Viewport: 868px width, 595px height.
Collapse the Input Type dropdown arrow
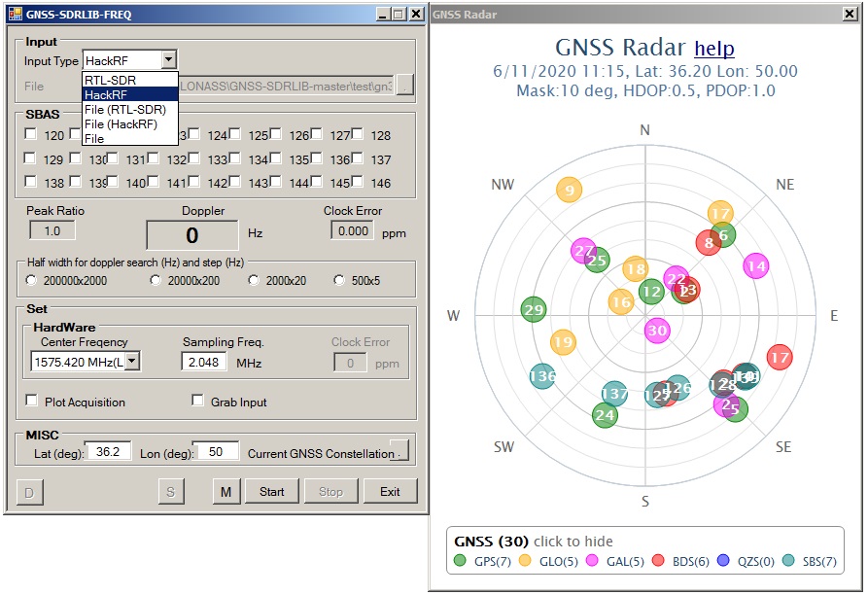point(169,59)
